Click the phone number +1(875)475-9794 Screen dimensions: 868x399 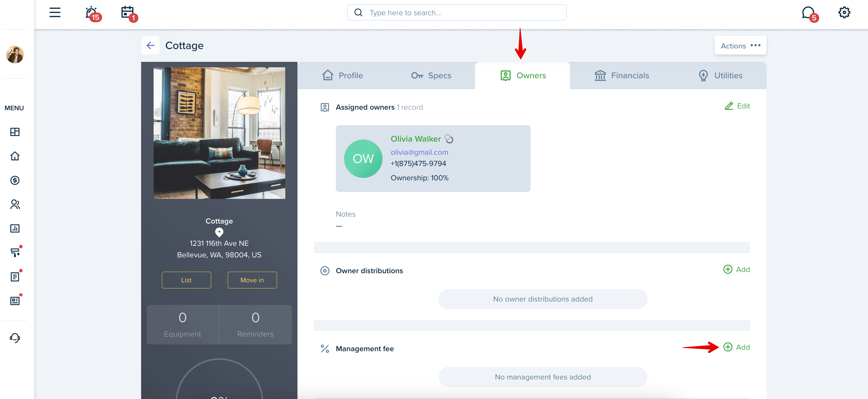(418, 164)
